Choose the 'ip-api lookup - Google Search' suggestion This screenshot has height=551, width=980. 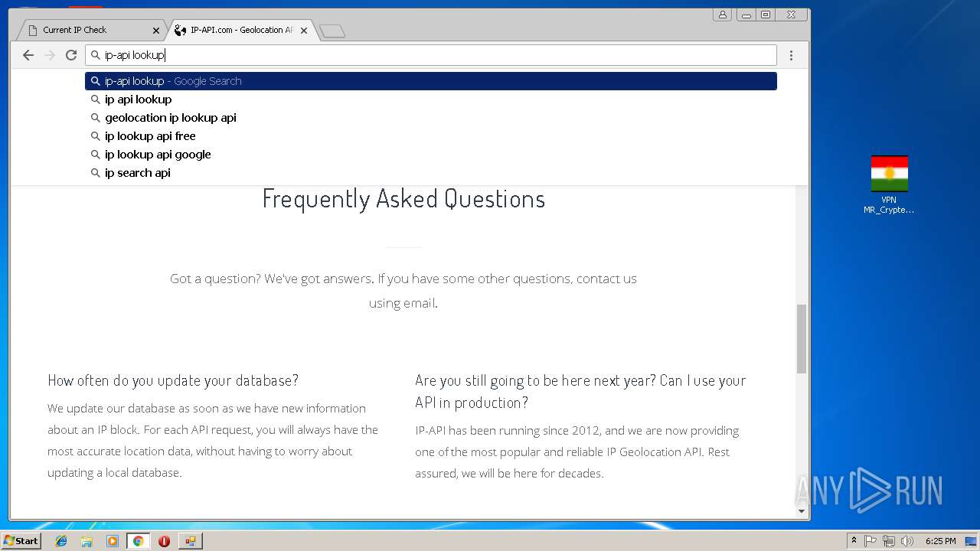click(x=431, y=81)
